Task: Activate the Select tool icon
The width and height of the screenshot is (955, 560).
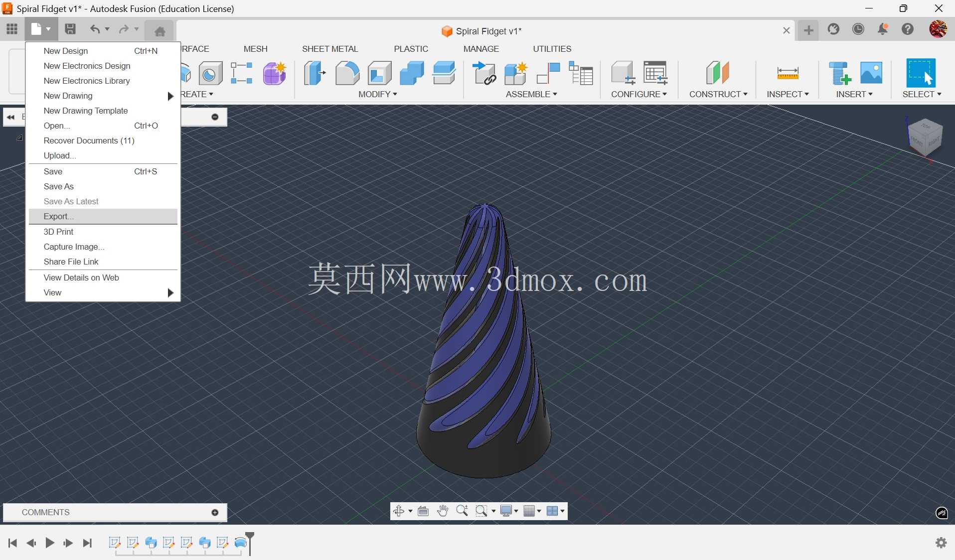Action: pos(920,73)
